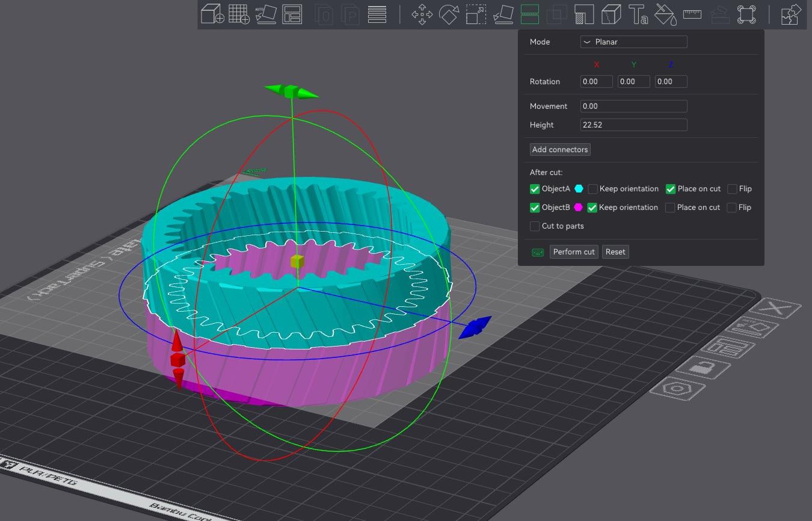The image size is (812, 521).
Task: Open the Variable layer height tool
Action: click(377, 14)
